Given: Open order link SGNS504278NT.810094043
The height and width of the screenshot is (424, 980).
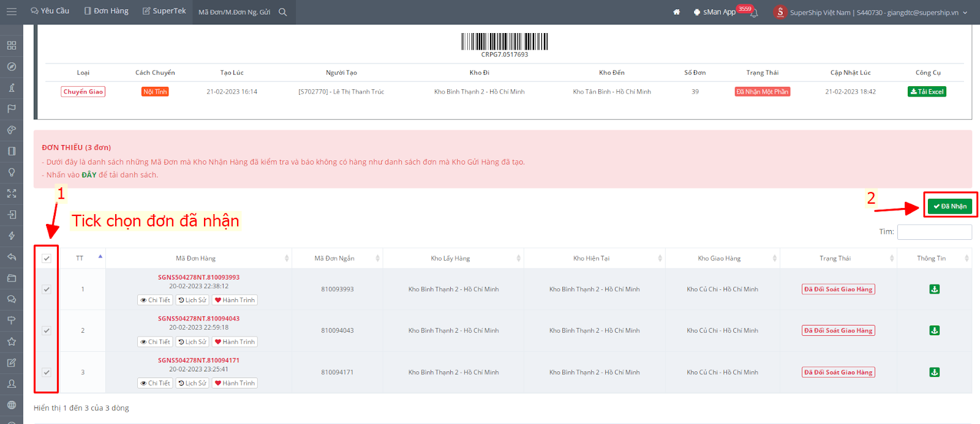Looking at the screenshot, I should tap(198, 319).
